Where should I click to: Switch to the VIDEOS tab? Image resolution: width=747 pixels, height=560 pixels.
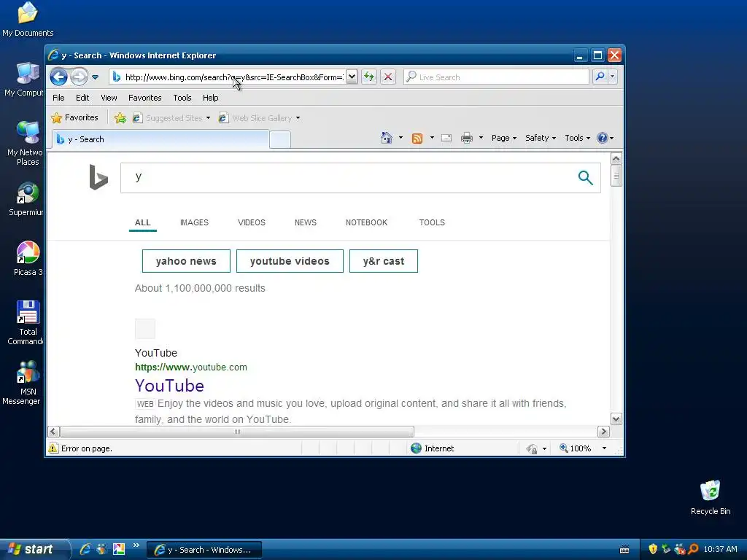click(252, 223)
